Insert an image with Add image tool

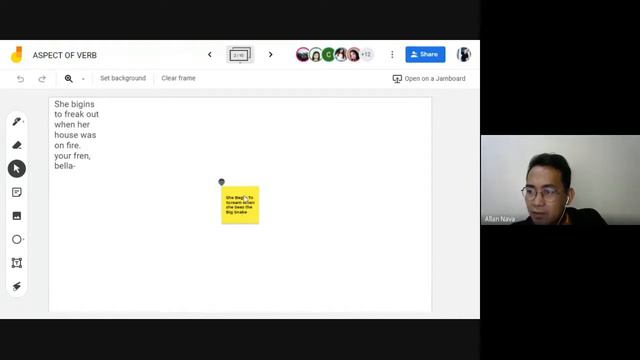click(x=17, y=216)
